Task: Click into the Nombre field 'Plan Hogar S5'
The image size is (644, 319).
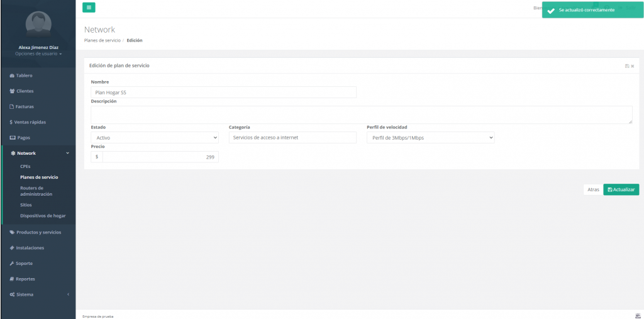Action: (223, 92)
